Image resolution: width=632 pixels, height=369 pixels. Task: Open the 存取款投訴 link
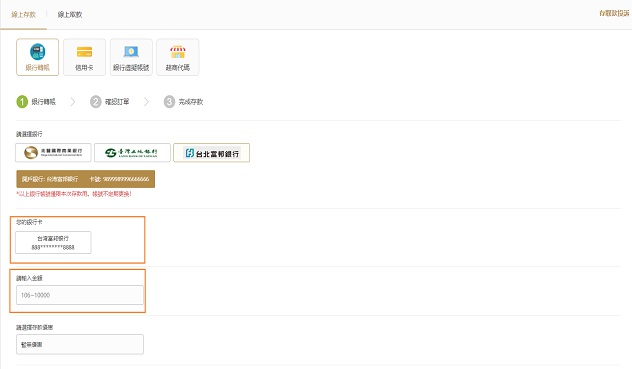pos(614,13)
